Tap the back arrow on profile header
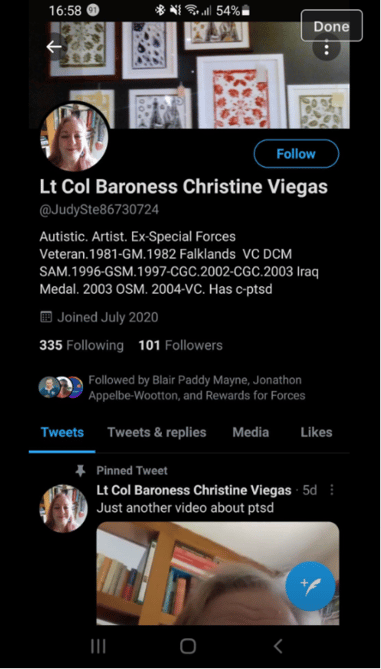Screen dimensions: 381x669 55,47
